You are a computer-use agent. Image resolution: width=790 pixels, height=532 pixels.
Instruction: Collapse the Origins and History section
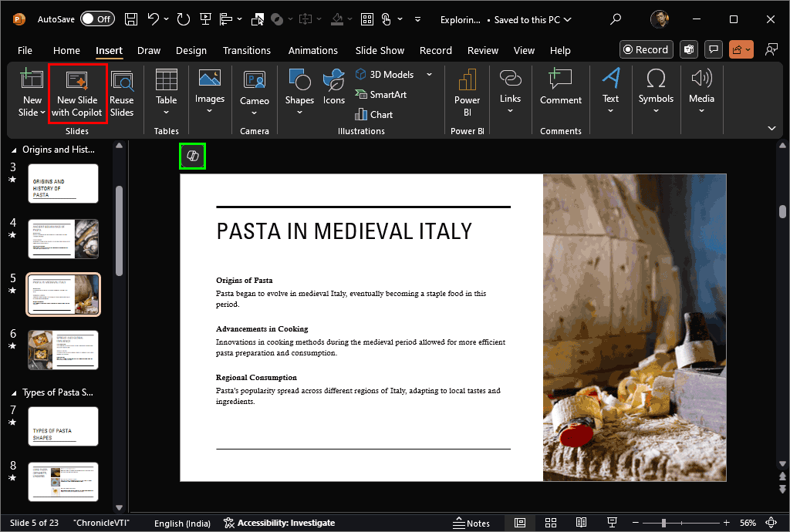[12, 150]
